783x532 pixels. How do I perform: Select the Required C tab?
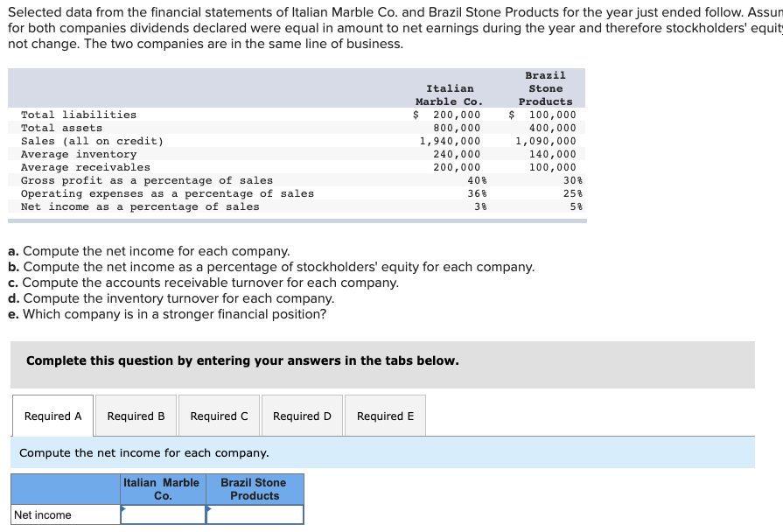pos(219,416)
